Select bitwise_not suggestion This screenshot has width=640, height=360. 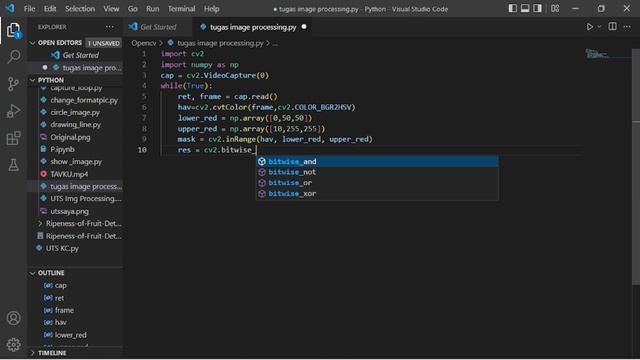click(377, 172)
